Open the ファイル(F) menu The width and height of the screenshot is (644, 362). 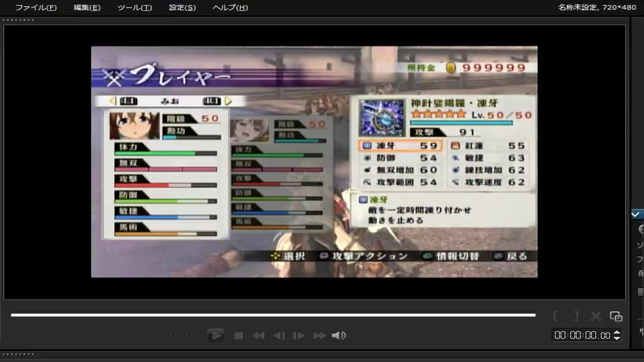[36, 7]
